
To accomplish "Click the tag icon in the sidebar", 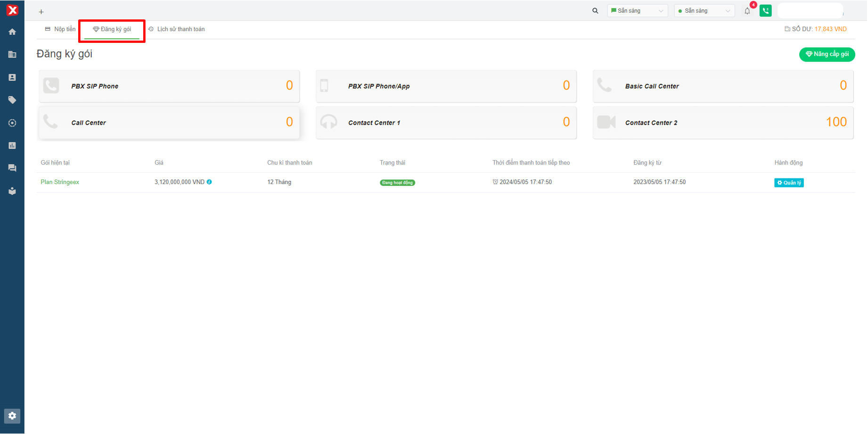I will point(12,100).
